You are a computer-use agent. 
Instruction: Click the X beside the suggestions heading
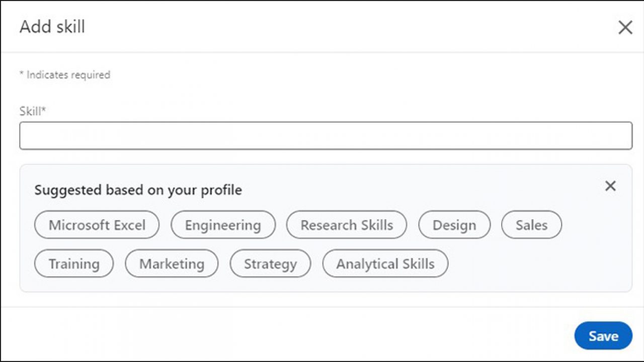click(610, 186)
